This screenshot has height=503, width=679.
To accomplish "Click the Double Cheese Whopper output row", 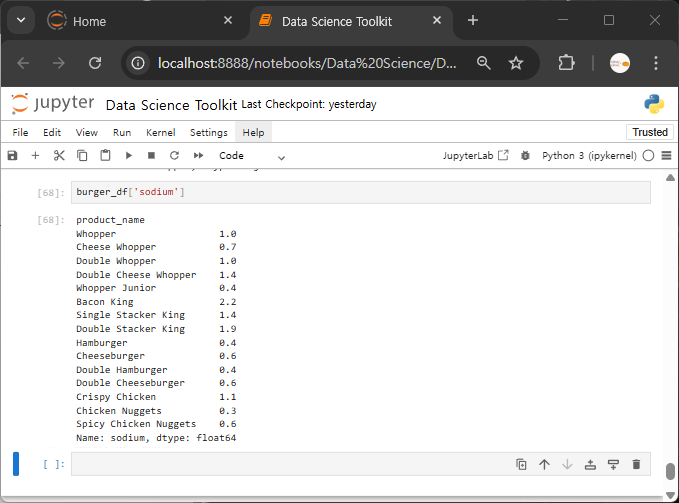I will (156, 275).
